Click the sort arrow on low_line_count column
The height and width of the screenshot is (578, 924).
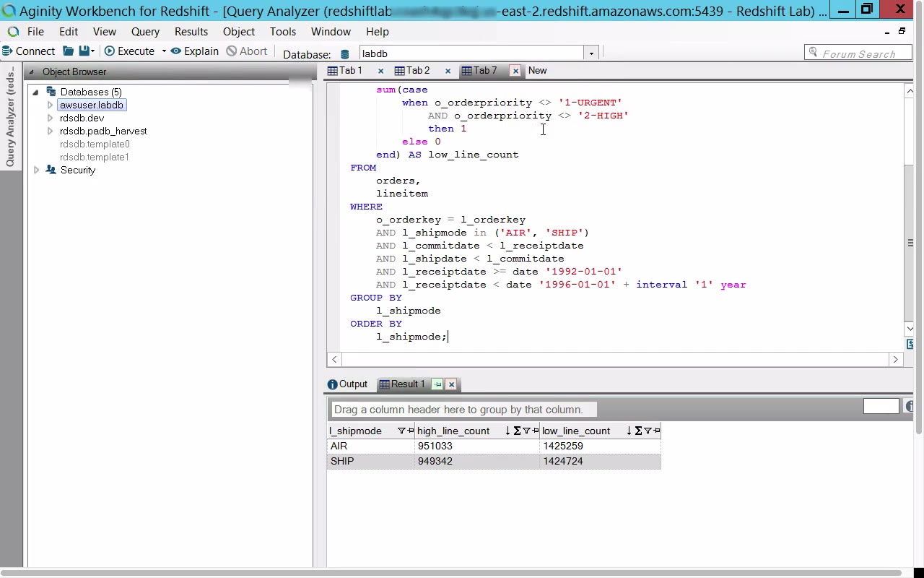629,431
